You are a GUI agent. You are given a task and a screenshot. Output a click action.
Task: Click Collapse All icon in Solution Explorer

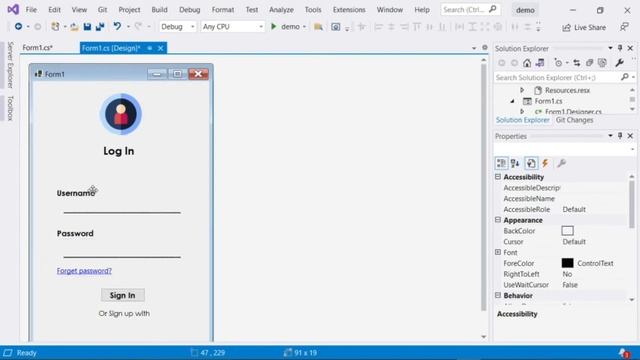[589, 63]
